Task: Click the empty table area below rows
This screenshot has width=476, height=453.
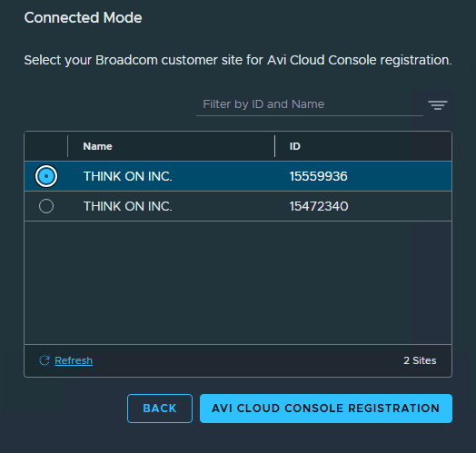Action: pos(238,282)
